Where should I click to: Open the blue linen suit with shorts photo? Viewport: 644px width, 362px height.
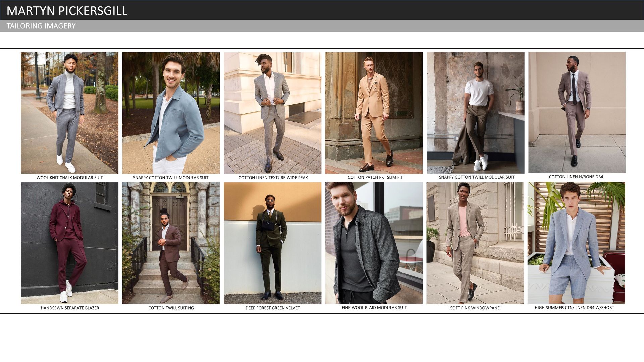576,243
